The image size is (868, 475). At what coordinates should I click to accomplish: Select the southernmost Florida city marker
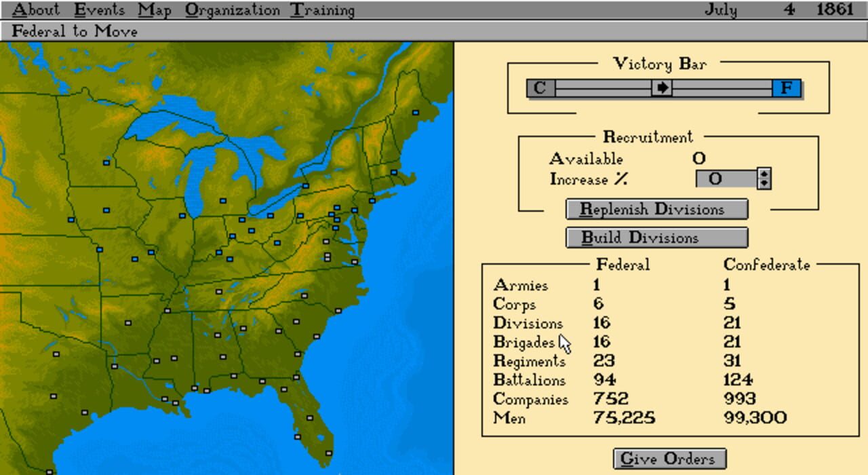(x=329, y=453)
